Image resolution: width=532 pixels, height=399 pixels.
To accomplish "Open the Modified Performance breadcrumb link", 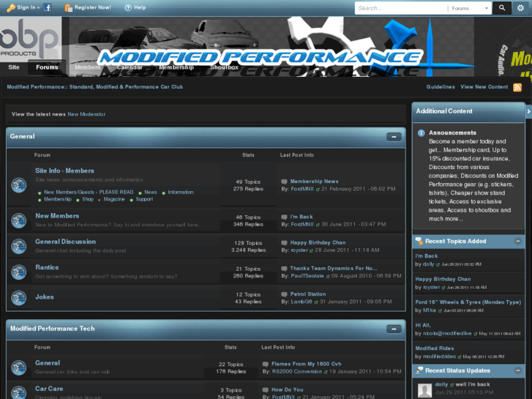I will (95, 87).
